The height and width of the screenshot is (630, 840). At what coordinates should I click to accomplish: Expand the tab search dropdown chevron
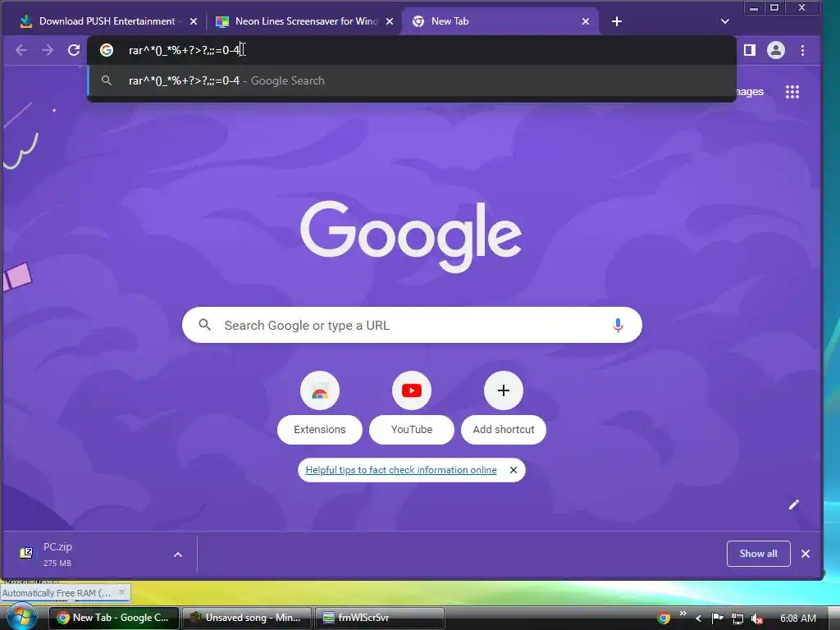click(725, 21)
